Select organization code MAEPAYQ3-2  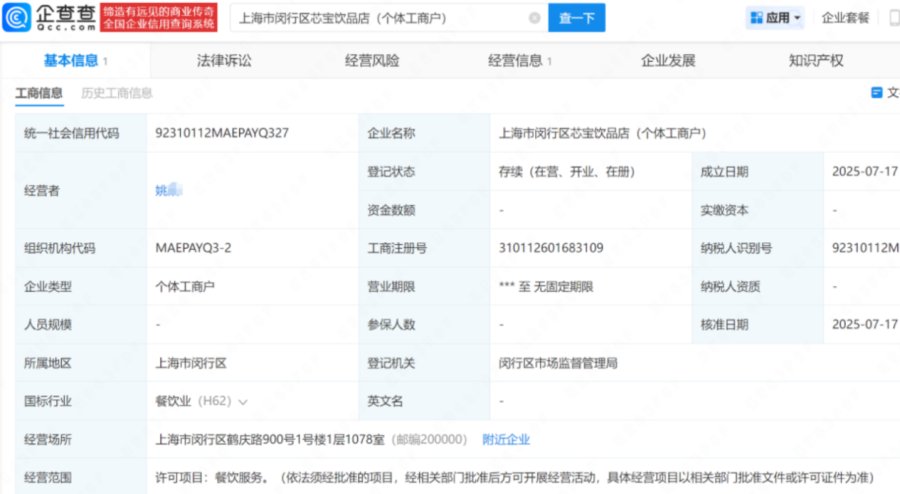[x=193, y=248]
